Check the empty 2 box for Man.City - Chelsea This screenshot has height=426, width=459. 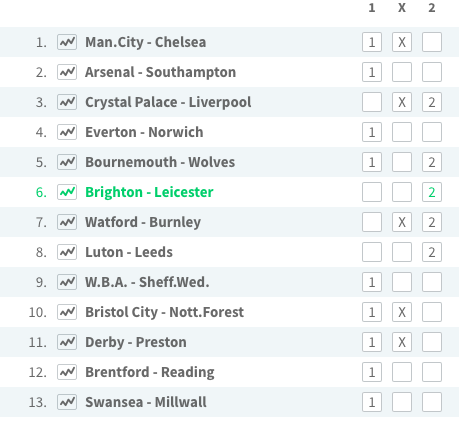tap(432, 42)
